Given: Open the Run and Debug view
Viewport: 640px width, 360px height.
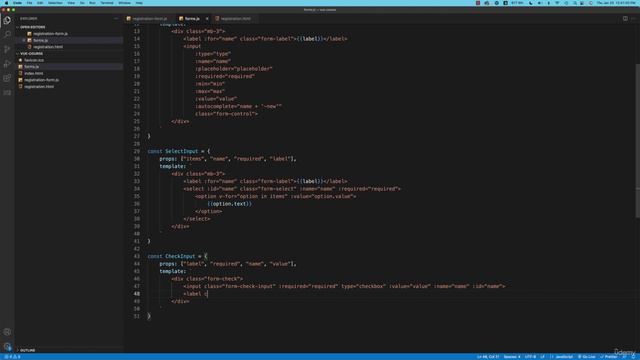Looking at the screenshot, I should [x=7, y=64].
